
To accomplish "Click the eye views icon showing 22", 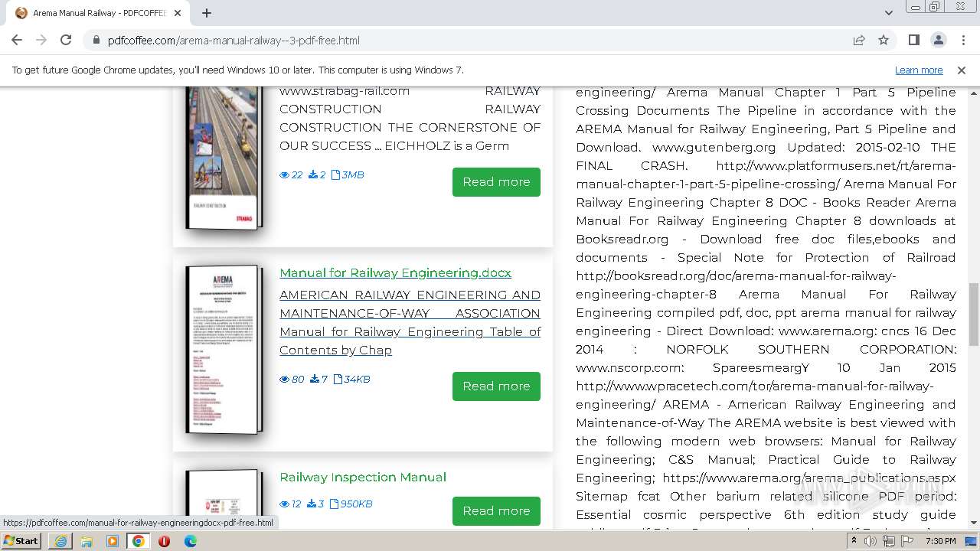I will 284,175.
